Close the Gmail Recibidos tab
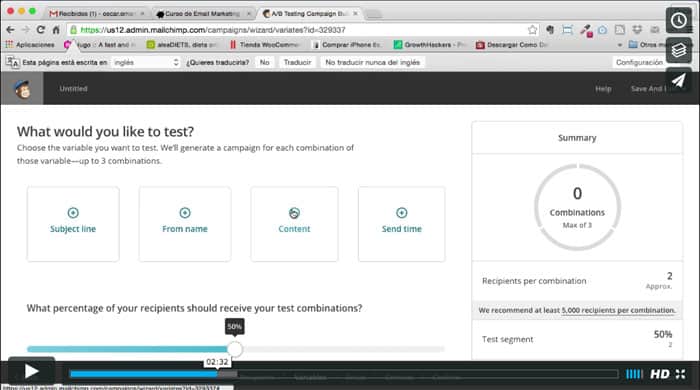Screen dimensions: 700x390 pyautogui.click(x=142, y=14)
